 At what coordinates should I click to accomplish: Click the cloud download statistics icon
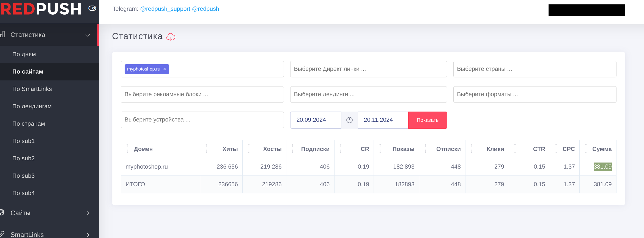point(171,37)
